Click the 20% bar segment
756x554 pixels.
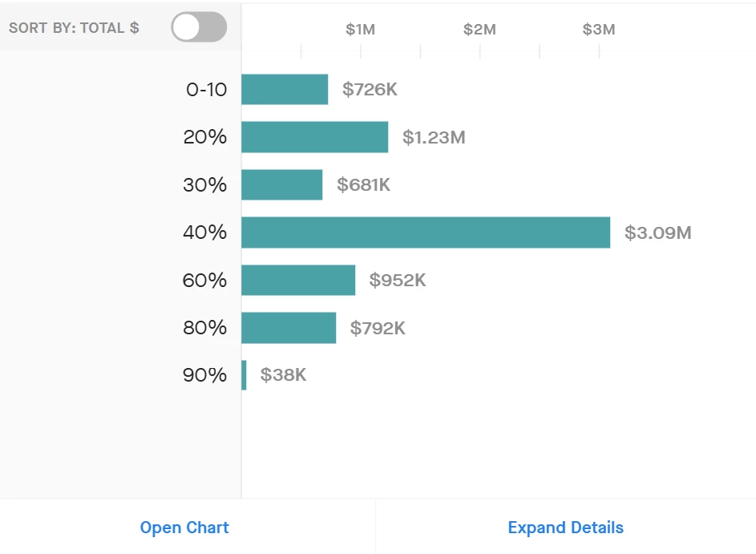(314, 137)
